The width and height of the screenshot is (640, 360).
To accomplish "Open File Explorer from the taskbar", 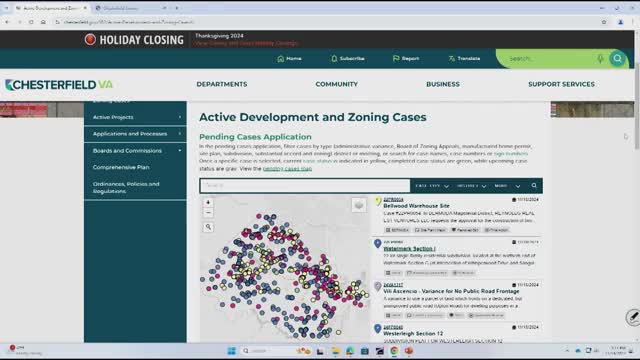I will coord(336,351).
